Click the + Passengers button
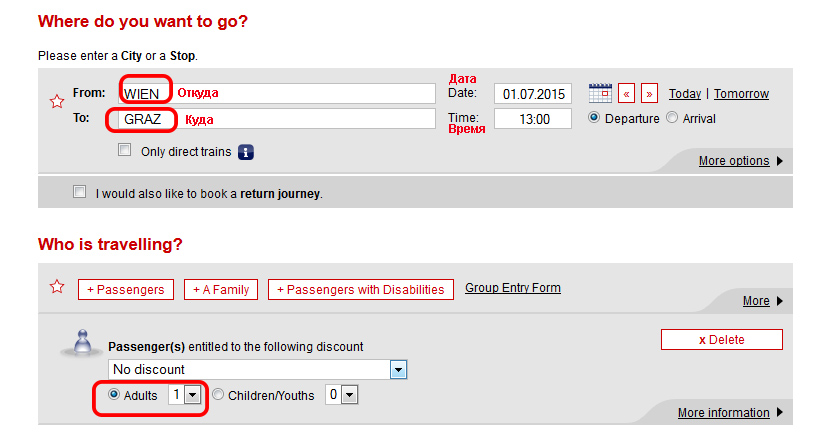This screenshot has height=435, width=834. pyautogui.click(x=126, y=290)
